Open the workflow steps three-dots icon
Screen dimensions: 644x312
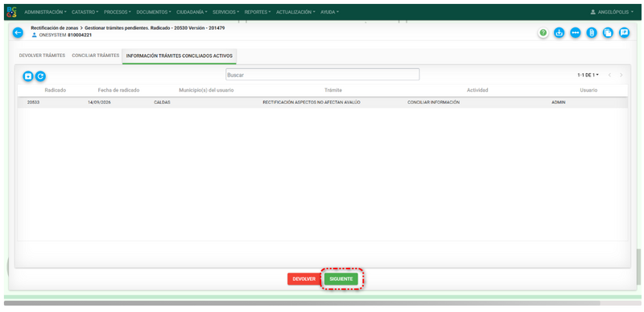coord(576,33)
